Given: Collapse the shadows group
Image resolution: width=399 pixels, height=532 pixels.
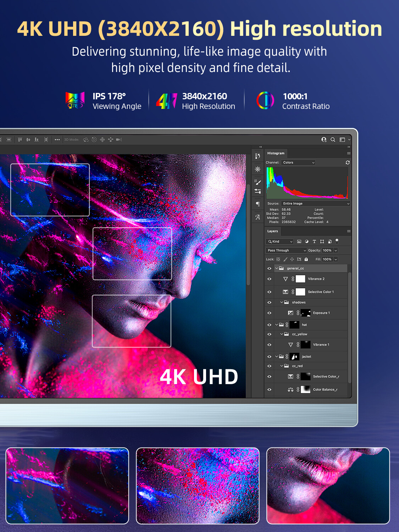Looking at the screenshot, I should pyautogui.click(x=282, y=303).
